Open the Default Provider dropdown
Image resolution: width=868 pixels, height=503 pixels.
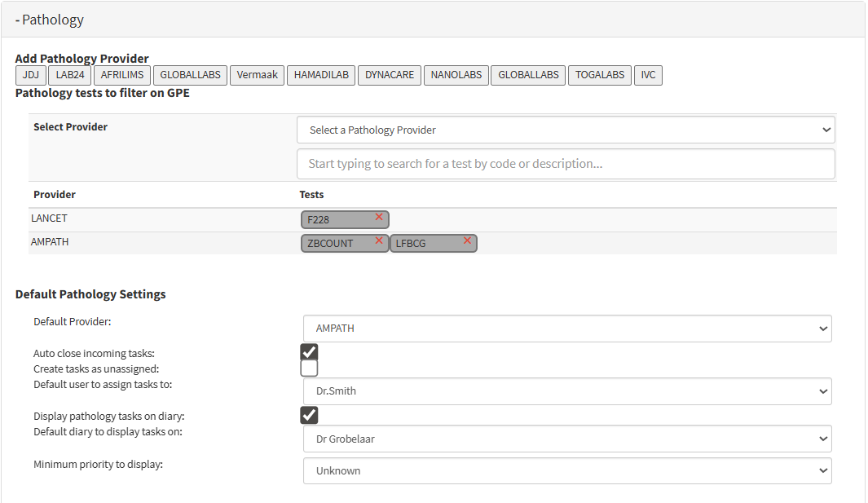(567, 329)
